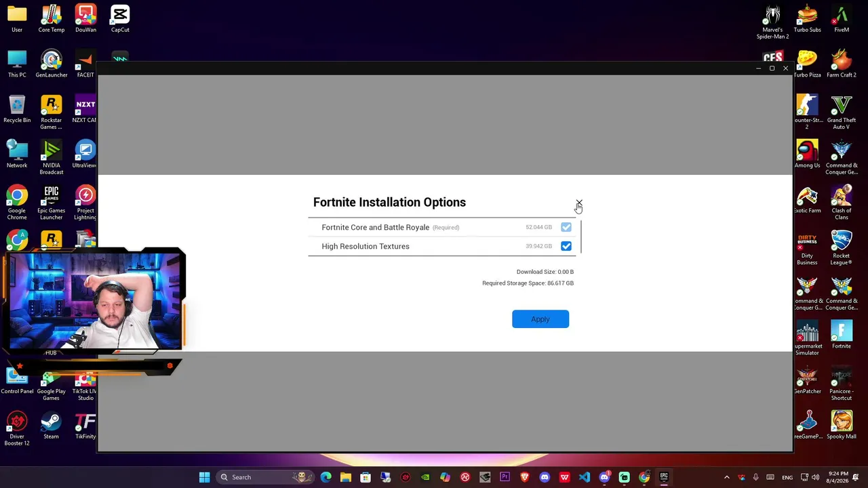Launch Marvel's Spider-Man 2 desktop shortcut
The height and width of the screenshot is (488, 868).
(x=772, y=22)
